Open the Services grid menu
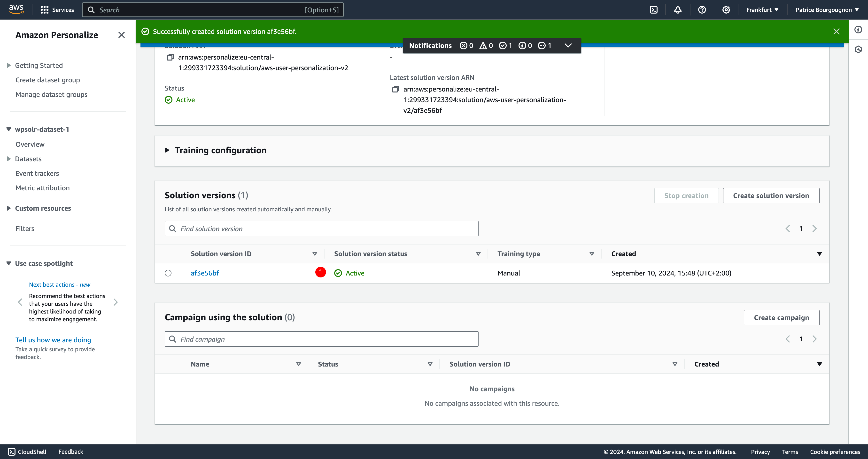 point(57,10)
